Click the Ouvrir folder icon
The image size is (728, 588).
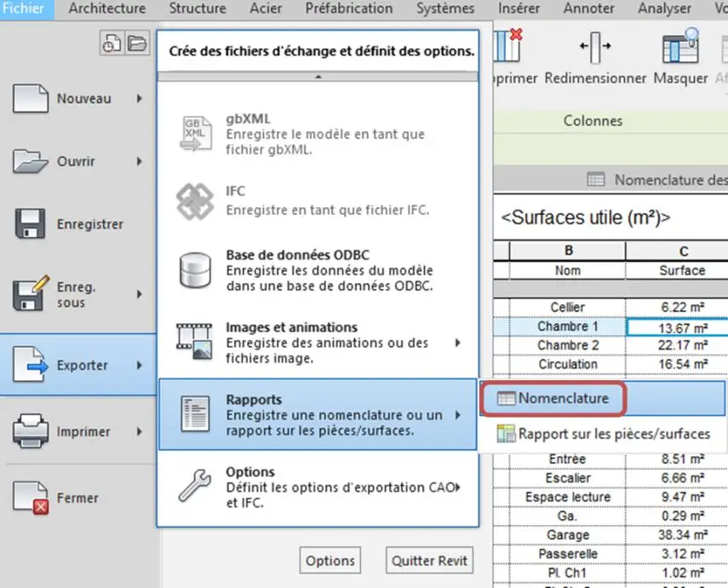pyautogui.click(x=30, y=161)
